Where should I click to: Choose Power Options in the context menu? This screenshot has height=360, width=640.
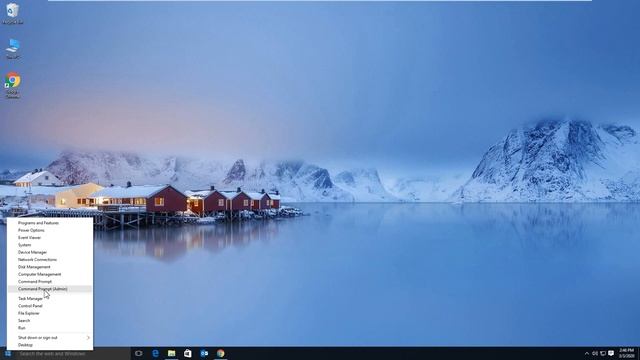click(x=50, y=230)
